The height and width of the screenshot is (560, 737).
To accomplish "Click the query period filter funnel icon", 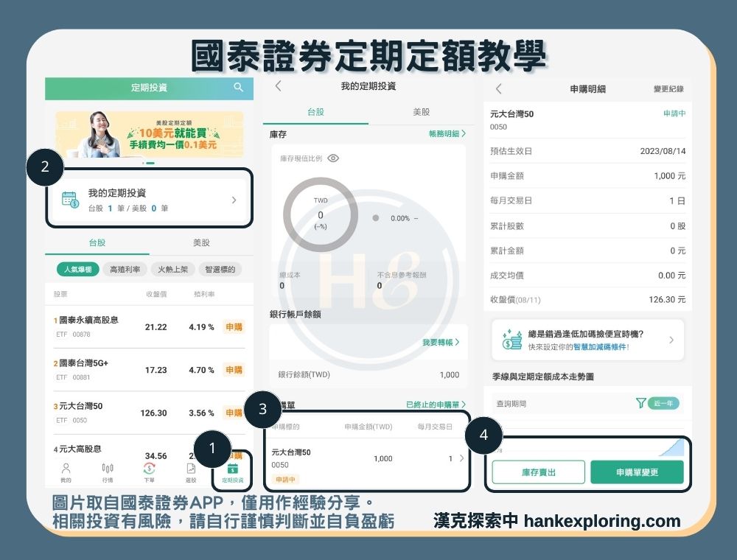I will click(x=640, y=403).
